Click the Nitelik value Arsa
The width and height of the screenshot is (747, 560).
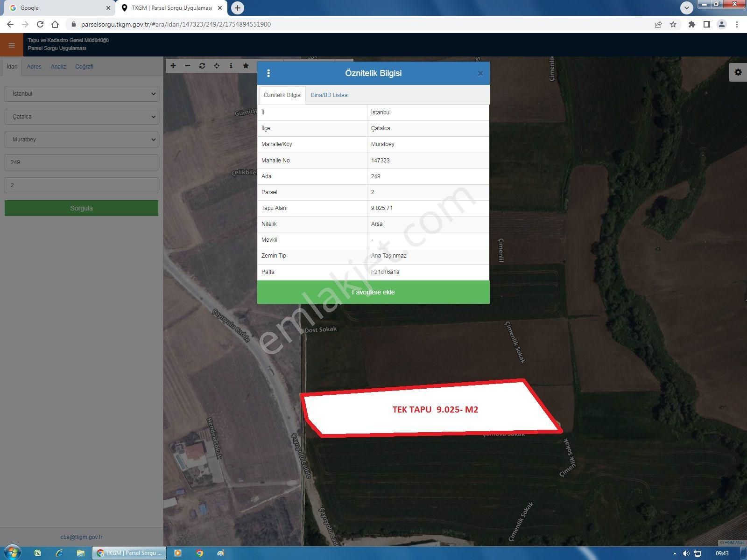click(x=377, y=224)
